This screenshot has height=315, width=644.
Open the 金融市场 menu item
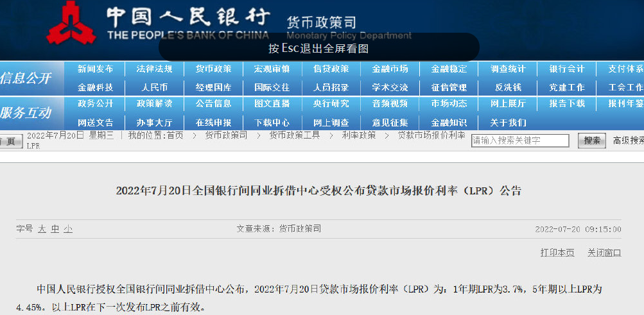390,69
